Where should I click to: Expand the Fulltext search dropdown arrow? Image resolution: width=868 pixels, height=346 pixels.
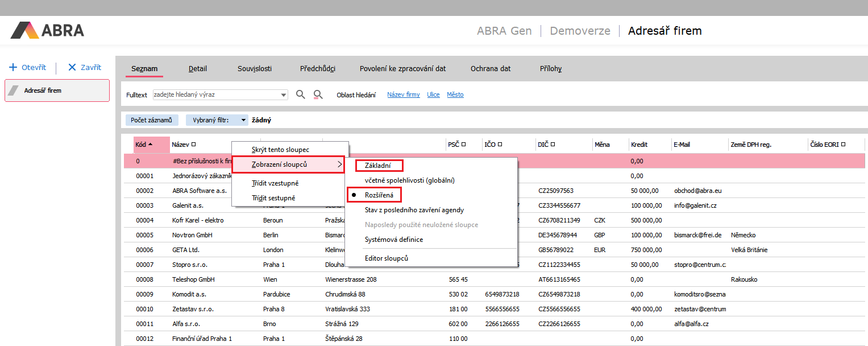click(x=284, y=95)
